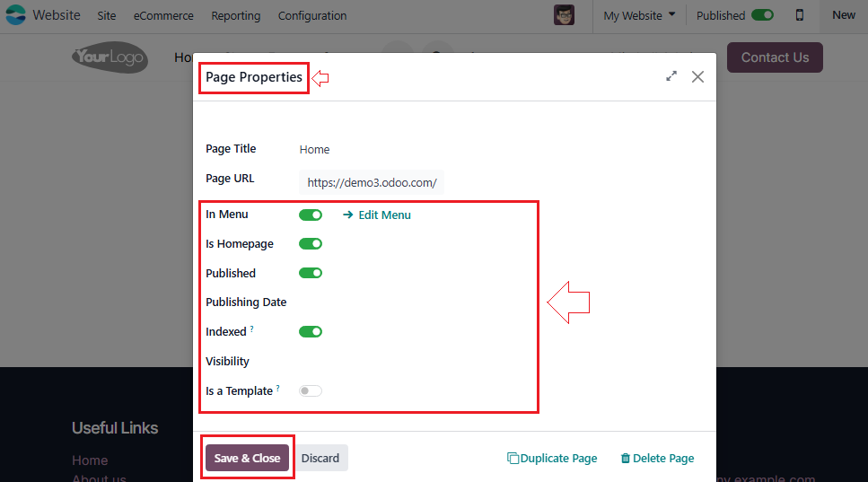Screen dimensions: 868x482
Task: Open the user avatar menu
Action: [564, 15]
